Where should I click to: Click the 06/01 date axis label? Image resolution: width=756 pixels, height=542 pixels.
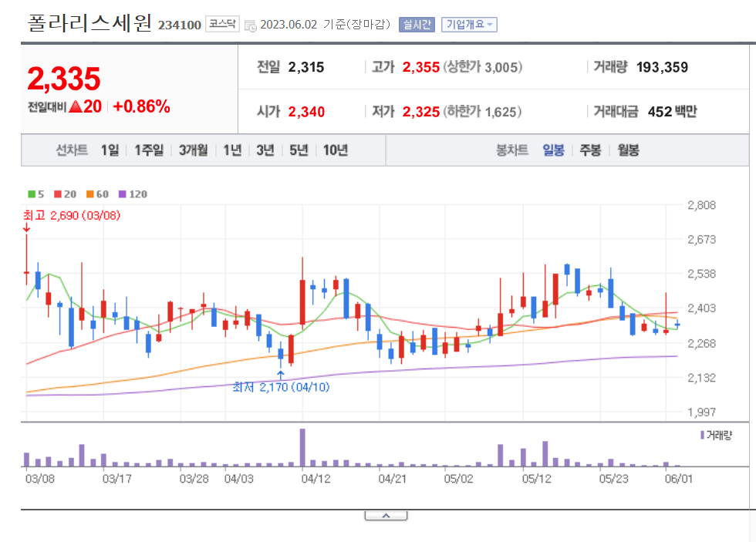click(678, 479)
